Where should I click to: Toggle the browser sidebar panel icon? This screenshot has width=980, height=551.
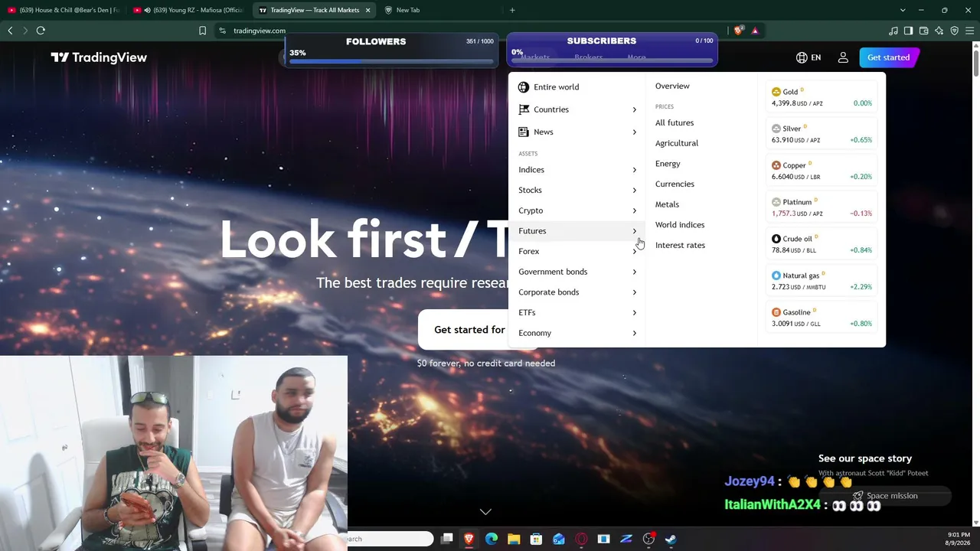pyautogui.click(x=909, y=31)
